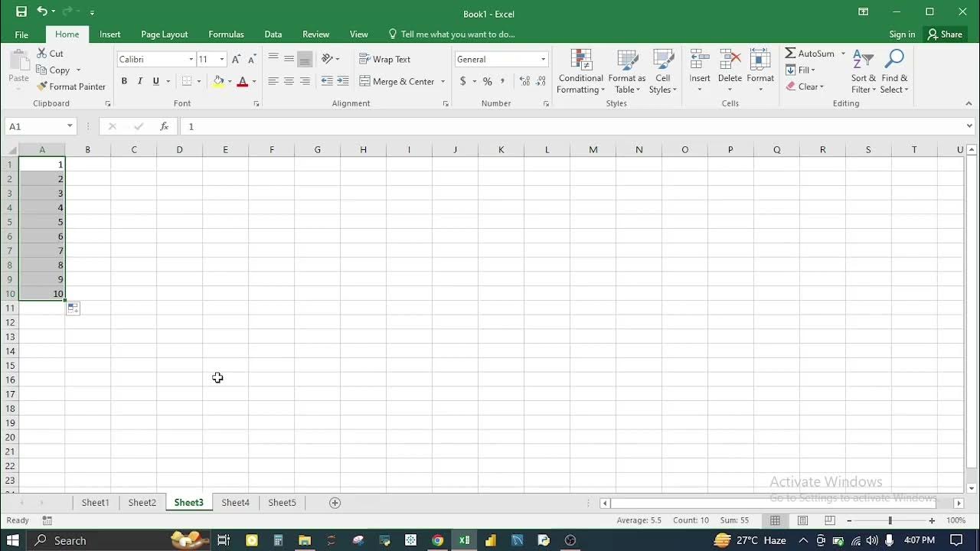Screen dimensions: 980x551
Task: Toggle middle vertical alignment
Action: click(x=289, y=59)
